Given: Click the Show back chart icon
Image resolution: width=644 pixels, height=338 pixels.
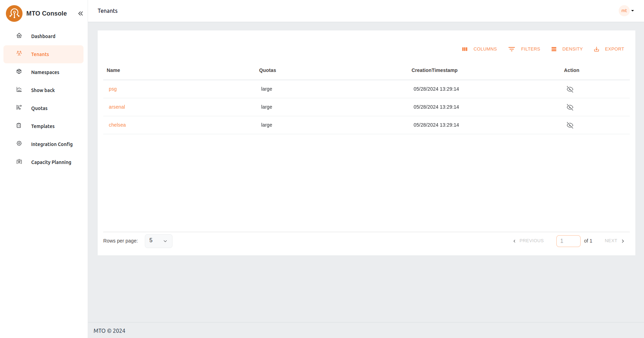Looking at the screenshot, I should click(x=19, y=90).
